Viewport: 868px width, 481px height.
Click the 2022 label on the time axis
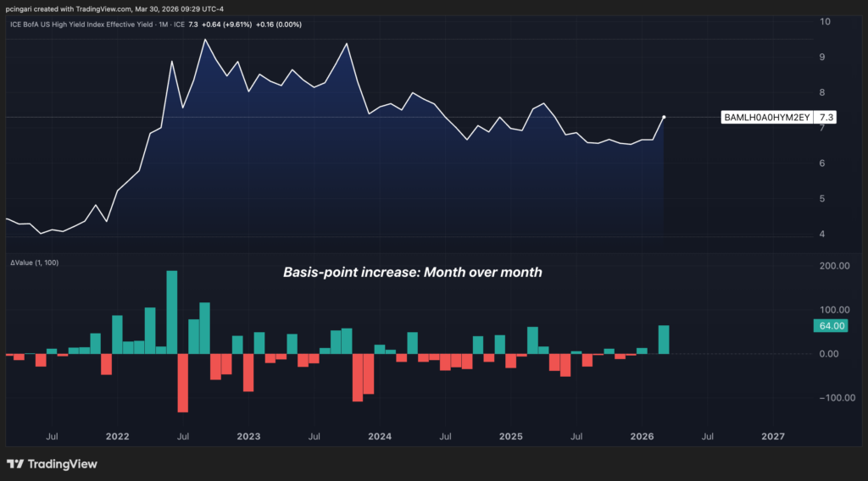coord(117,437)
